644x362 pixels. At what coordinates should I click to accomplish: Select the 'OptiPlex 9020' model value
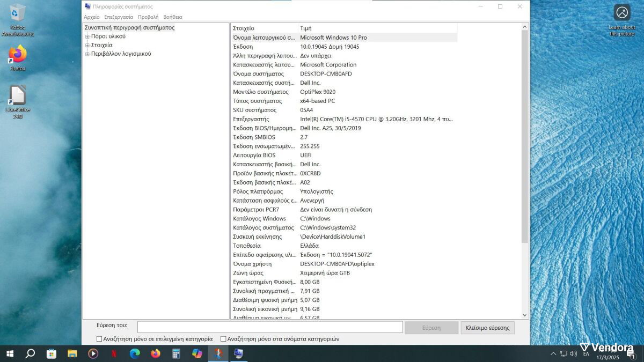(318, 92)
